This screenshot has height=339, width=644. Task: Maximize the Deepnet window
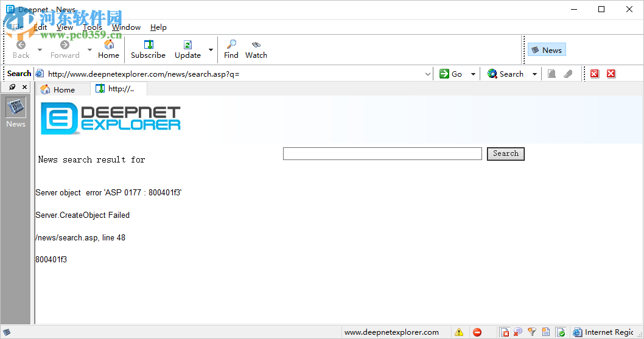pos(601,9)
